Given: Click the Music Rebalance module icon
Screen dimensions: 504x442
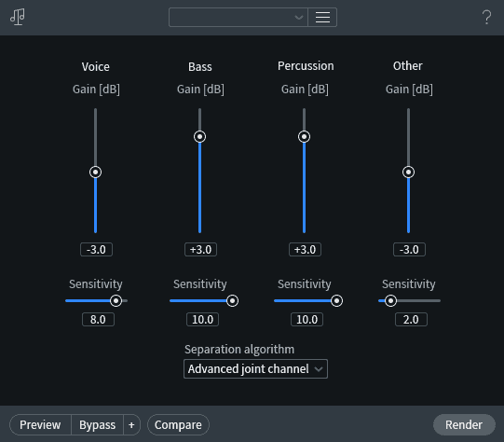Looking at the screenshot, I should [x=18, y=17].
